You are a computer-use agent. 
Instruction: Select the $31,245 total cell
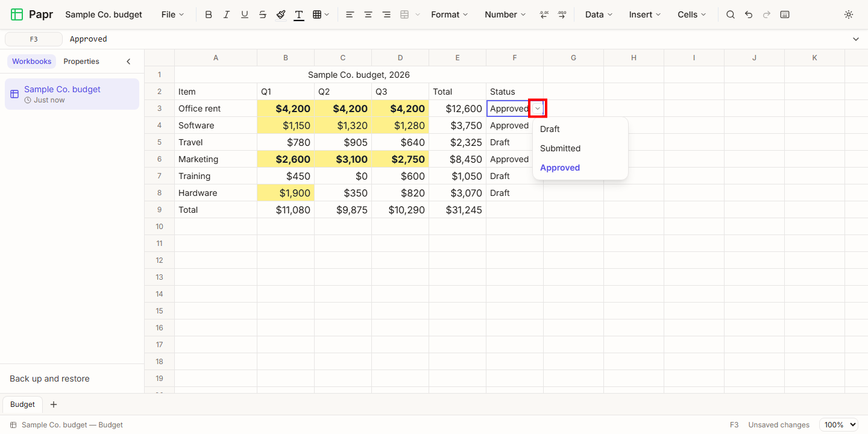point(458,210)
